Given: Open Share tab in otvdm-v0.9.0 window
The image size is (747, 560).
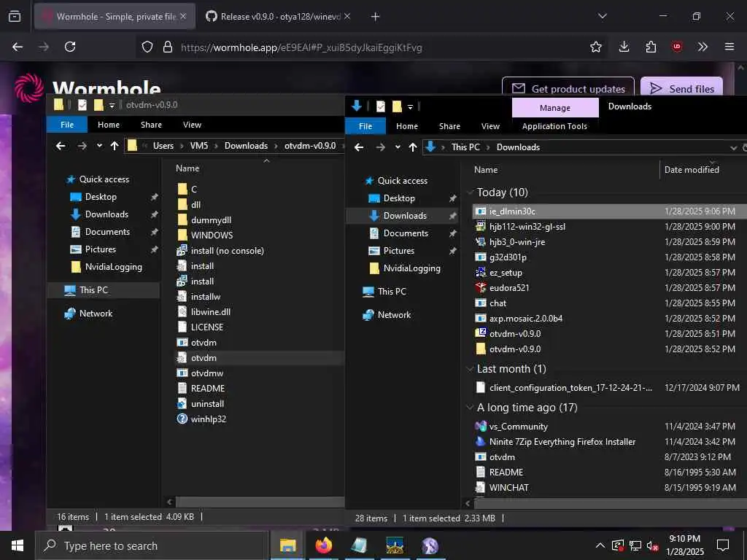Looking at the screenshot, I should tap(151, 125).
